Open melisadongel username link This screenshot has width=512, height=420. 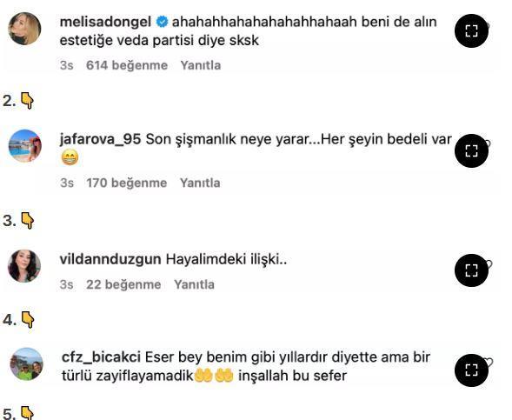click(105, 22)
